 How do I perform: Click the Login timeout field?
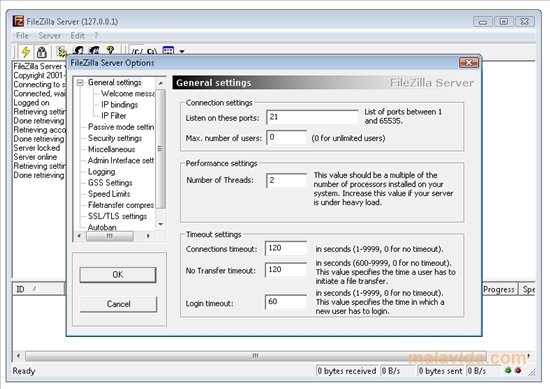pyautogui.click(x=286, y=302)
